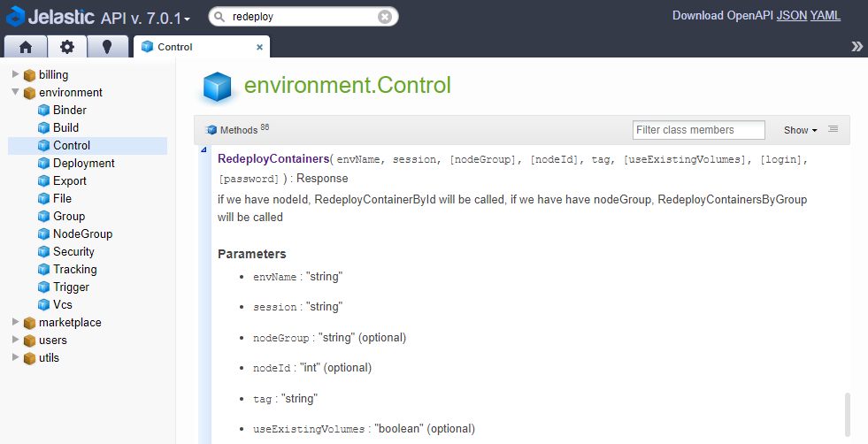
Task: Click the RedeployContainers method name
Action: (273, 159)
